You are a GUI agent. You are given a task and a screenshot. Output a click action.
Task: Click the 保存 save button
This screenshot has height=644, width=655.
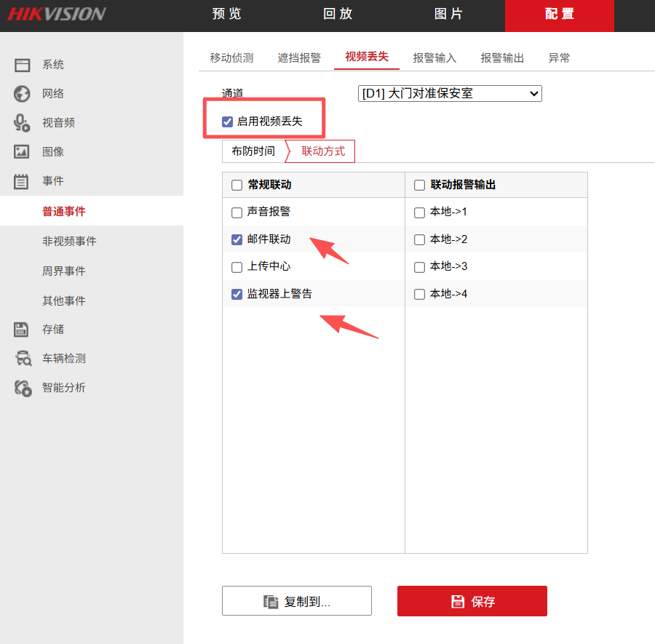tap(472, 601)
